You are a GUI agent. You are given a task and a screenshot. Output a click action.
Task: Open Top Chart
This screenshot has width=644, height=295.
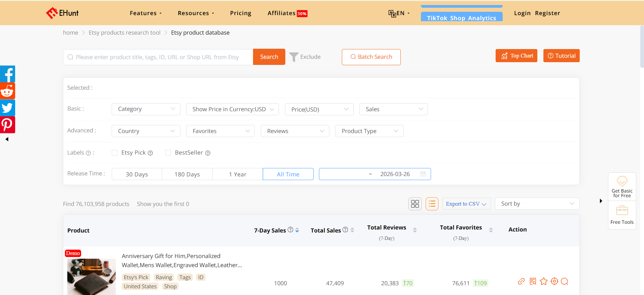[516, 56]
